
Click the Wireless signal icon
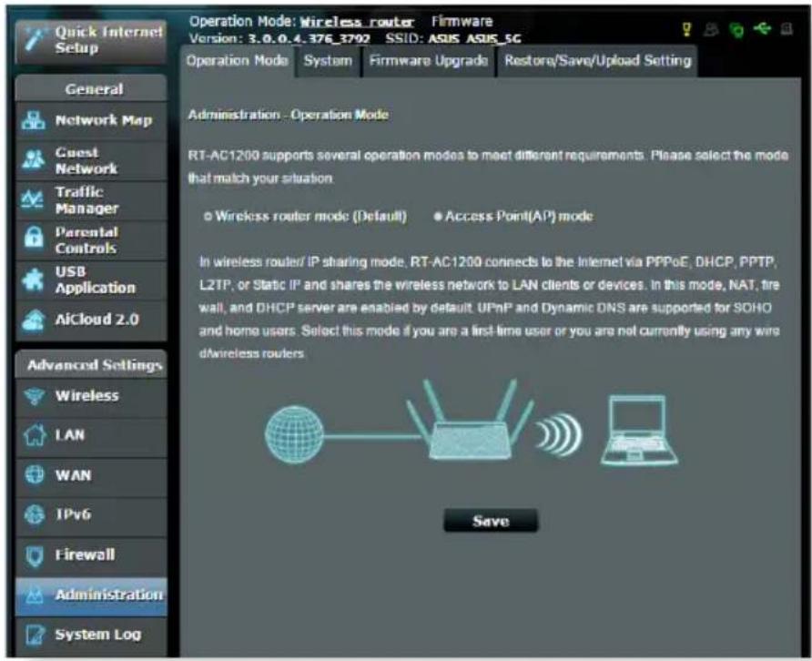pos(35,396)
